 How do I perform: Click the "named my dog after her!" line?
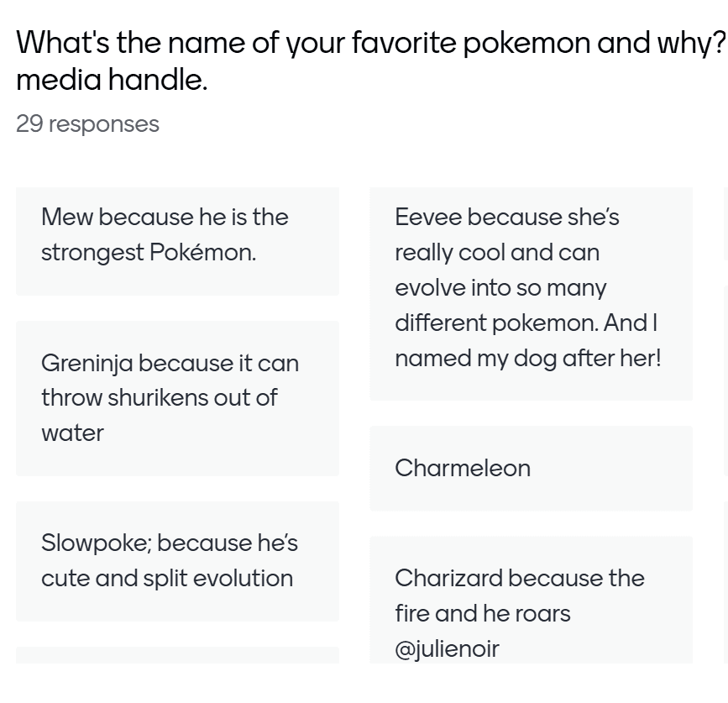527,359
